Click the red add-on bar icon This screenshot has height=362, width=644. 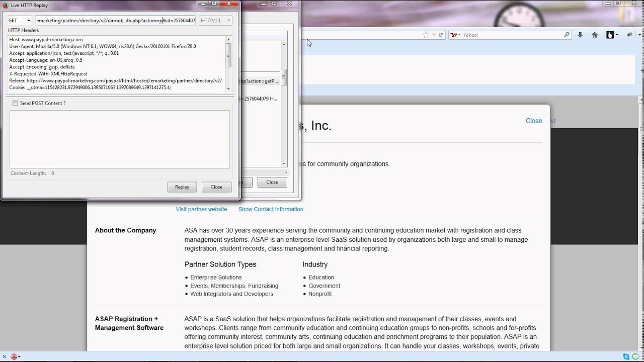(14, 356)
